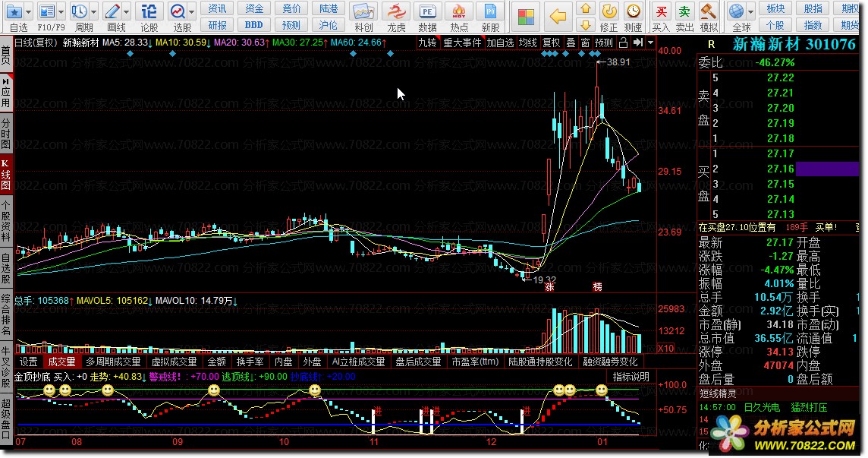Image resolution: width=868 pixels, height=458 pixels.
Task: Expand the 画线 drawing dropdown arrow
Action: [x=126, y=11]
